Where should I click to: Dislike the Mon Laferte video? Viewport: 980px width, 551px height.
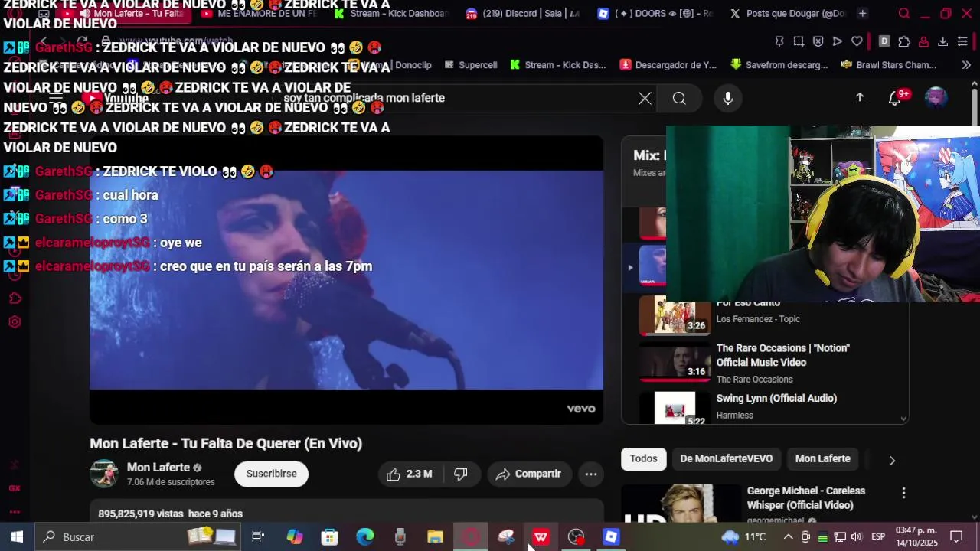click(461, 474)
